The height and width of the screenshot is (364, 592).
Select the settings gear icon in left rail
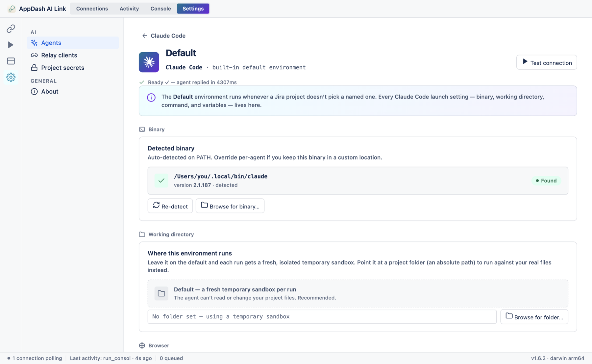(x=11, y=77)
